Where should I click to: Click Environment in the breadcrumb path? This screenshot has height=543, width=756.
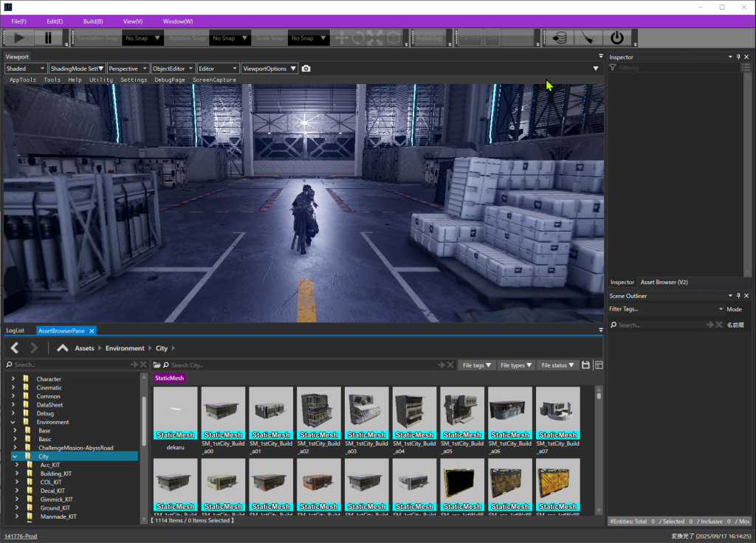(125, 348)
